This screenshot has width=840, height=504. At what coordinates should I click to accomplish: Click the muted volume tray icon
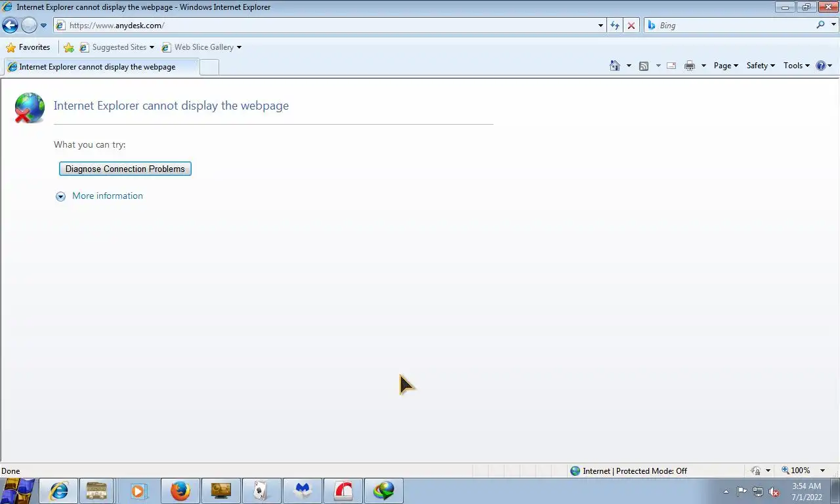[774, 492]
